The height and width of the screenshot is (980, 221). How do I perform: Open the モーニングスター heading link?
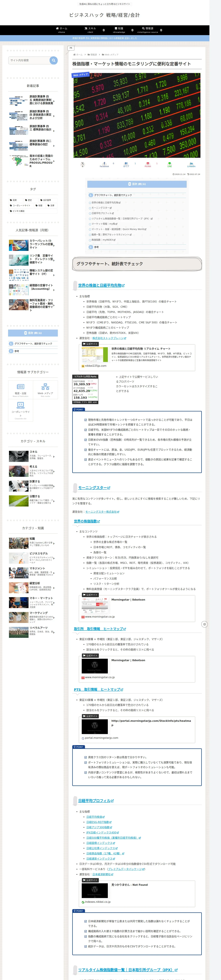pyautogui.click(x=94, y=488)
